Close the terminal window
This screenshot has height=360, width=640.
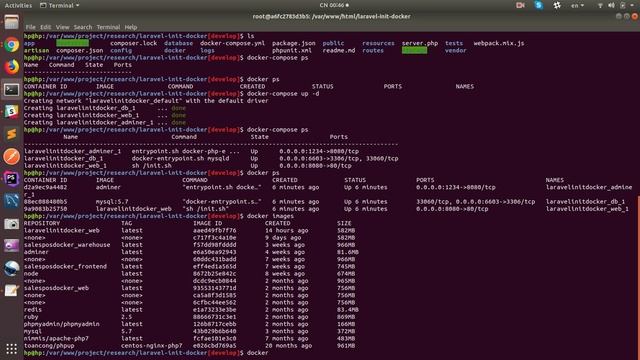(x=634, y=16)
